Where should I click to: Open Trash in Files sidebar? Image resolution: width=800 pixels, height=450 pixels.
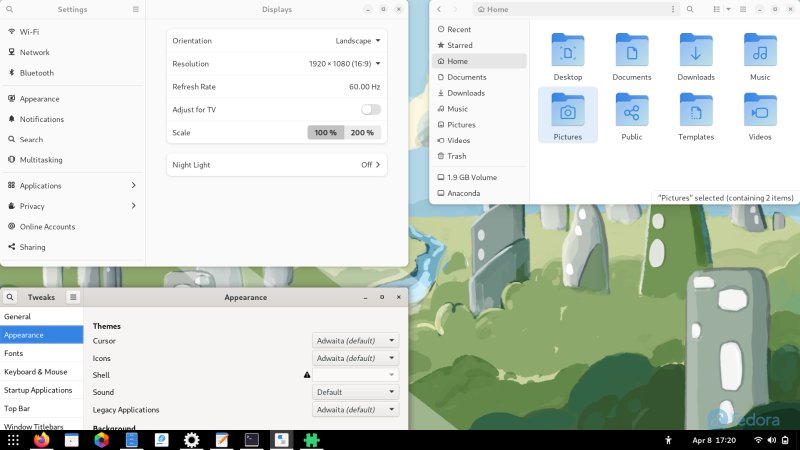[x=479, y=156]
